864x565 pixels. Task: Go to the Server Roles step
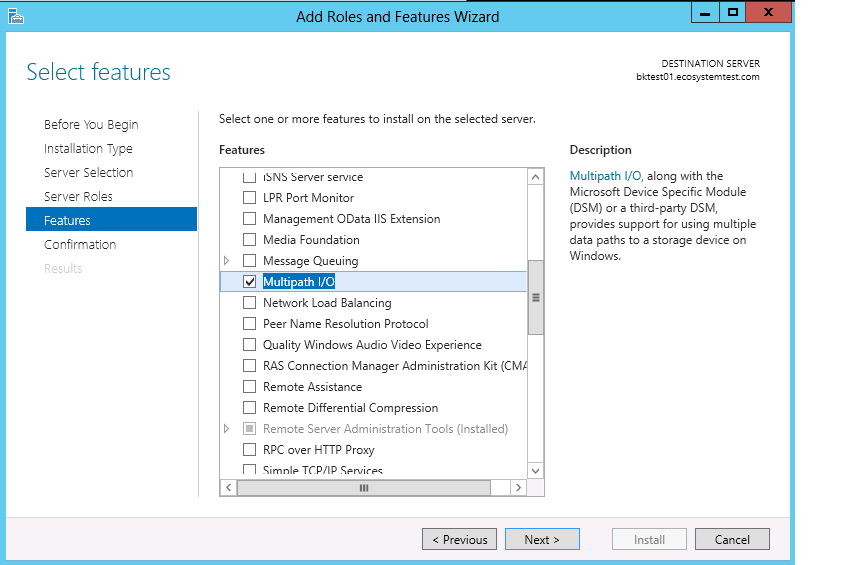click(78, 197)
